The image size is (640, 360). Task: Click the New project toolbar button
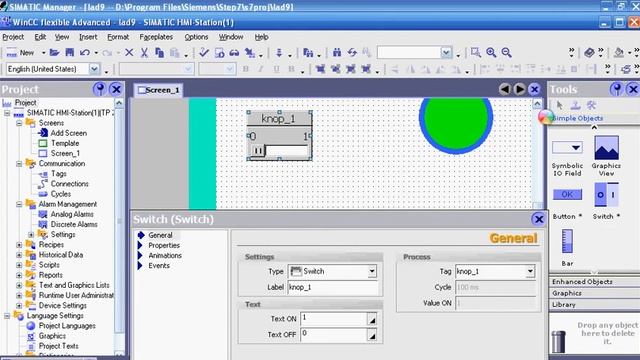tap(20, 53)
